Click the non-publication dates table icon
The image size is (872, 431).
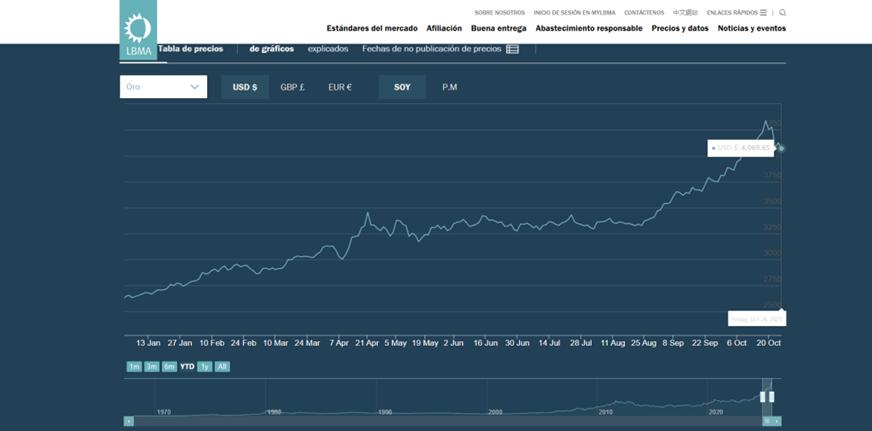click(512, 49)
